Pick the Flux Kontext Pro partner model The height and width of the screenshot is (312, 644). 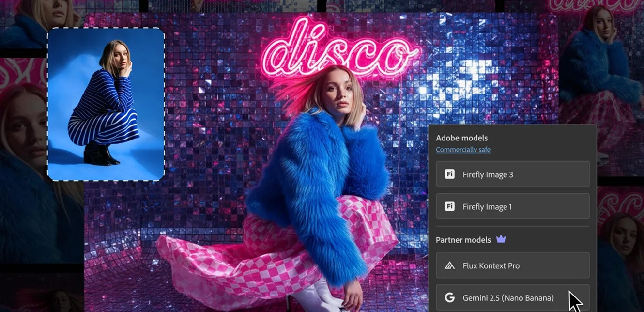click(x=512, y=265)
